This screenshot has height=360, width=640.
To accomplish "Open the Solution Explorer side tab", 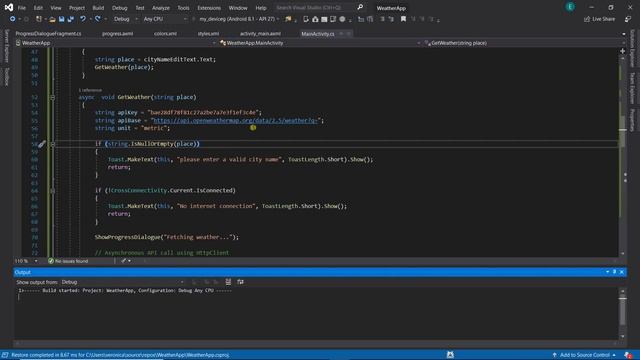I will (x=632, y=48).
